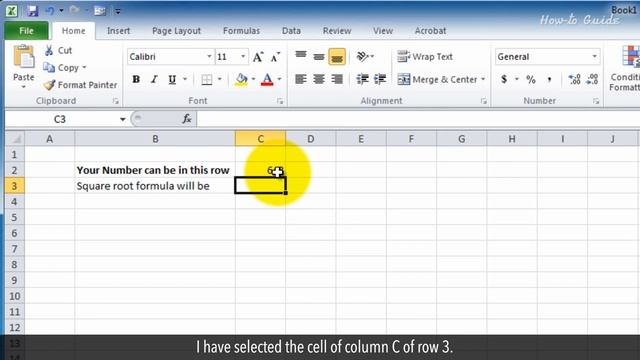This screenshot has height=360, width=640.
Task: Click Decrease Indent icon
Action: 362,79
